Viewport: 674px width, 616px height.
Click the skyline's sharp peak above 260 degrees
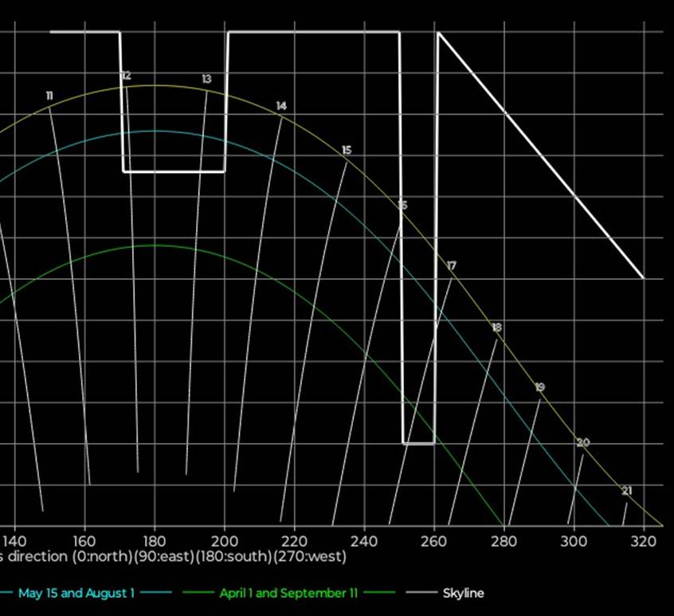[437, 33]
